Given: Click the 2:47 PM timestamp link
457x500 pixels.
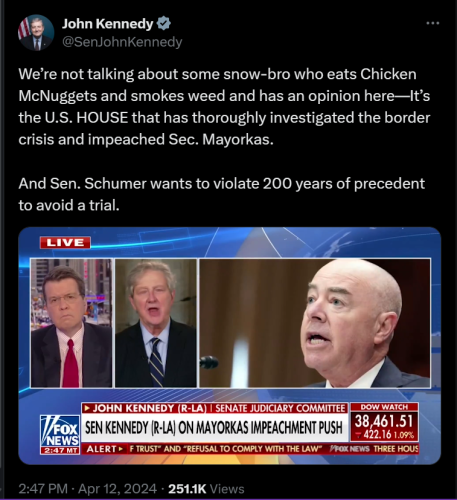Looking at the screenshot, I should [x=43, y=489].
